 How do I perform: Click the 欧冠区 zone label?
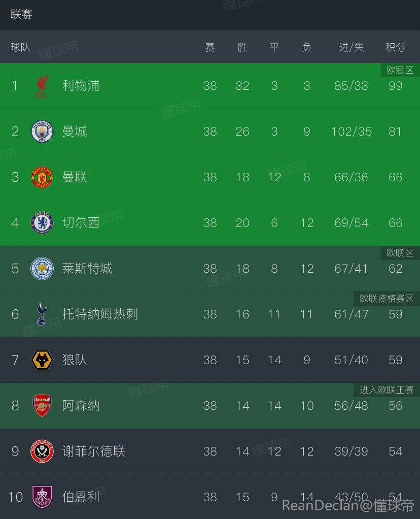[400, 70]
